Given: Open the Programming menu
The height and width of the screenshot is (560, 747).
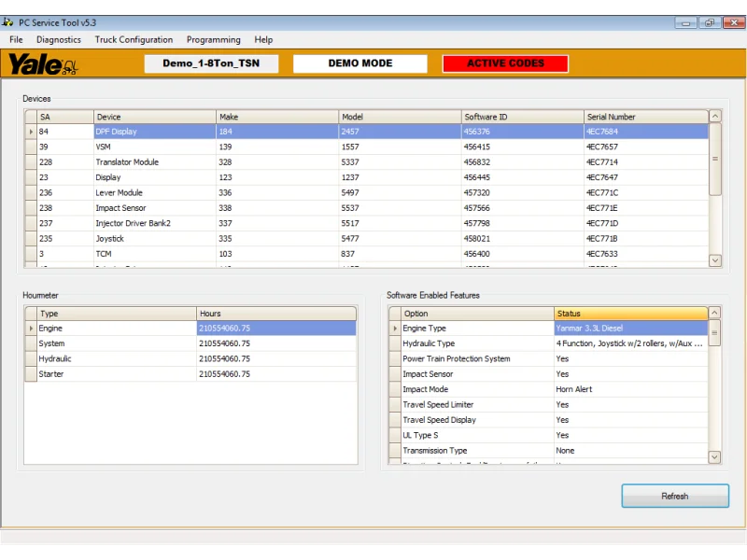Looking at the screenshot, I should click(214, 39).
